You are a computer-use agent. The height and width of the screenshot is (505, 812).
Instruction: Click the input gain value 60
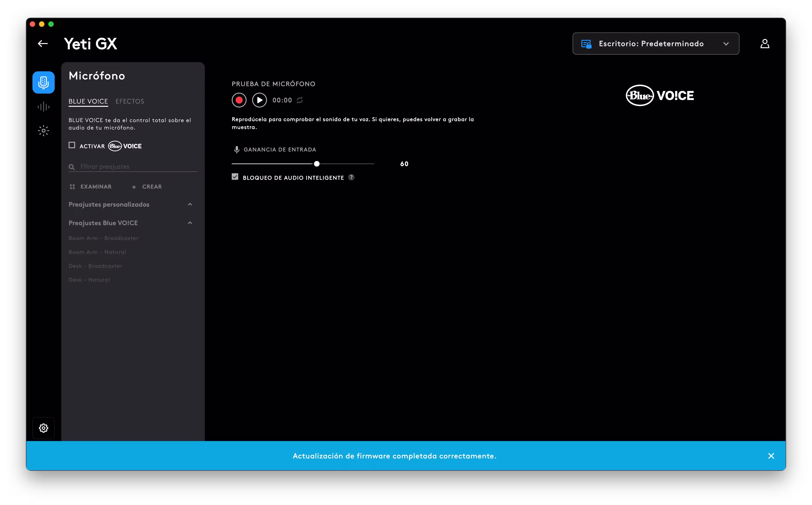point(404,164)
